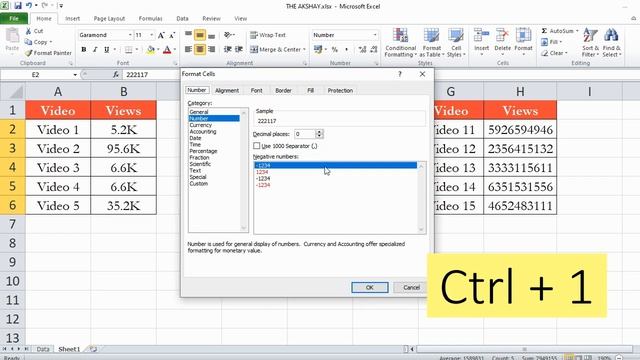Open the Name Box dropdown arrow

(75, 75)
